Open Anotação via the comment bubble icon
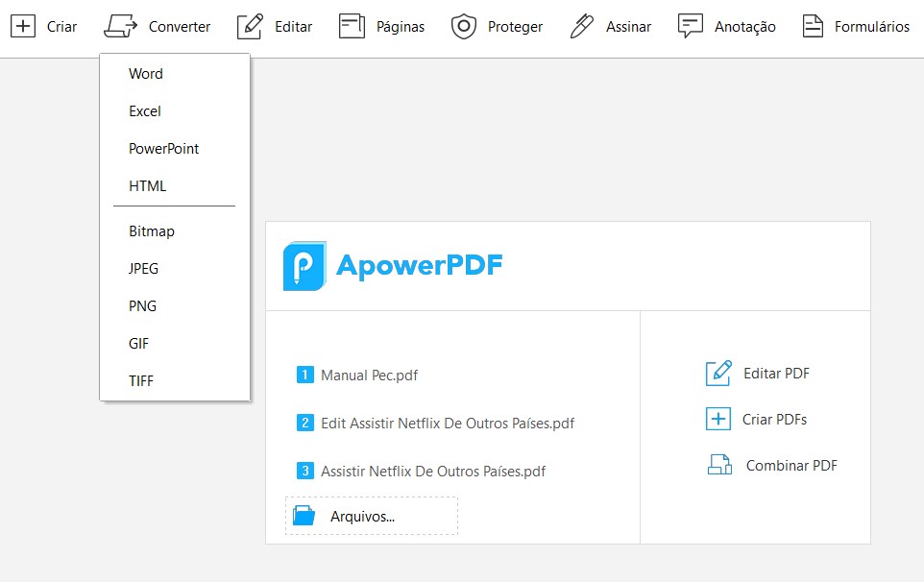Viewport: 924px width, 582px height. tap(689, 25)
